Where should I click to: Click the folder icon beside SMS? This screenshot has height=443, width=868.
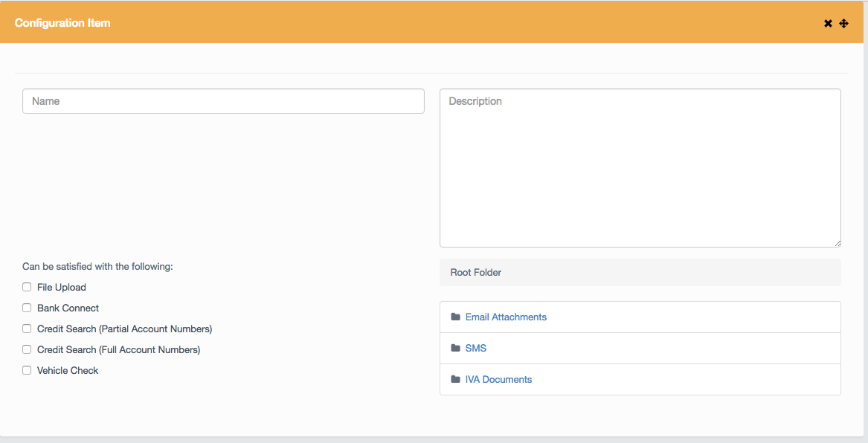(455, 348)
